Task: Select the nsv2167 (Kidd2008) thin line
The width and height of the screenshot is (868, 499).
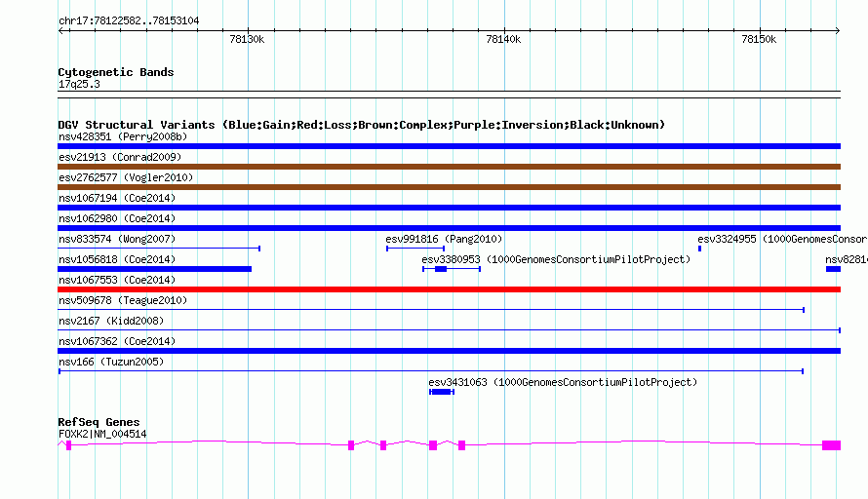Action: 449,330
